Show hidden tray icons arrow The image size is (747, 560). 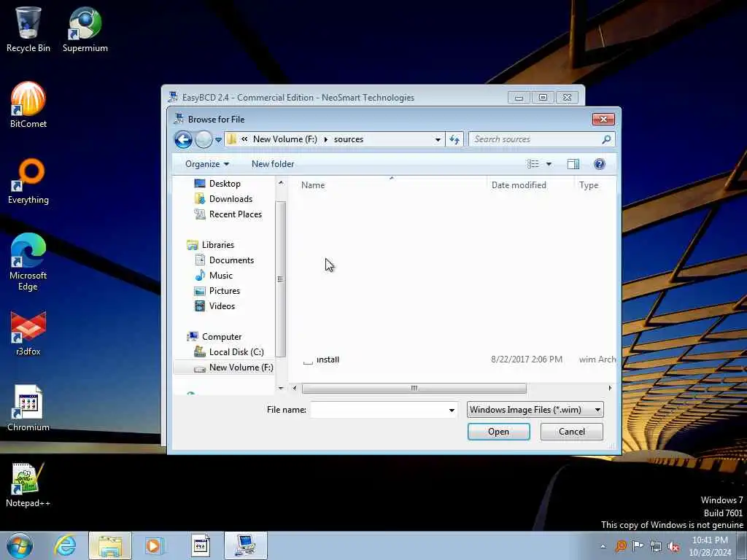[603, 546]
